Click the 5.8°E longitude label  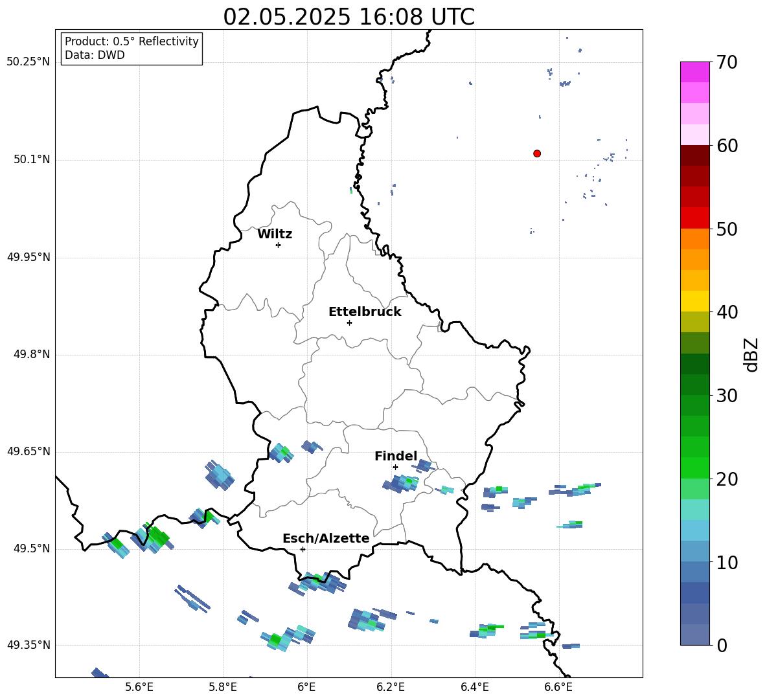223,688
